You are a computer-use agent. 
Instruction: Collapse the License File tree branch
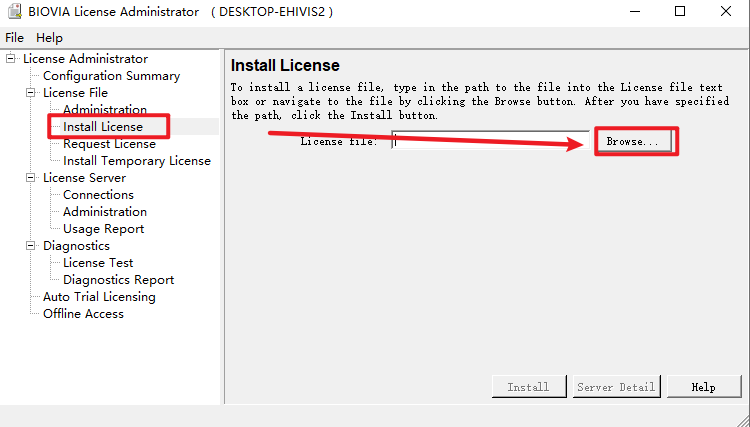(x=31, y=93)
